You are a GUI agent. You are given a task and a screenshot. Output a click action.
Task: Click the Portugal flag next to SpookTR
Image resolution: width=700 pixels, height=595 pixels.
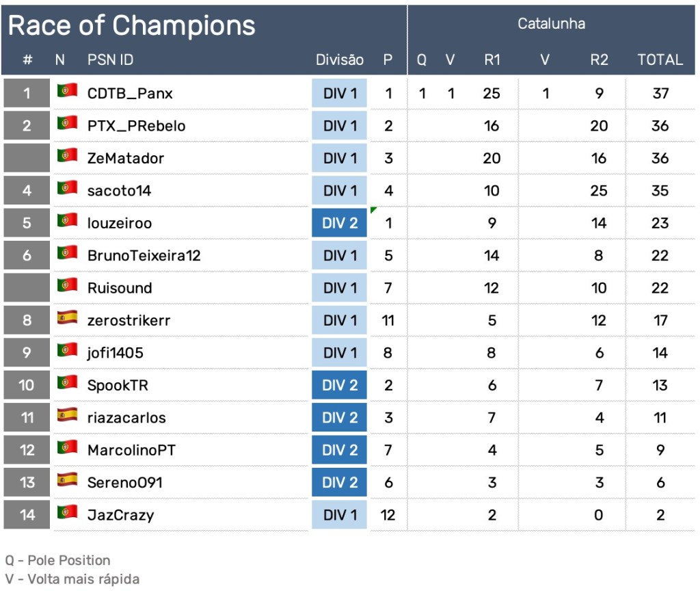tap(67, 382)
